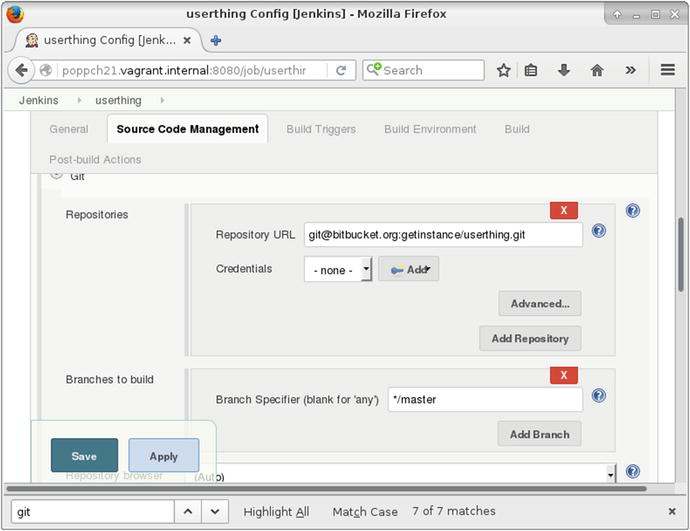Image resolution: width=690 pixels, height=531 pixels.
Task: Open a new tab with plus icon
Action: [216, 40]
